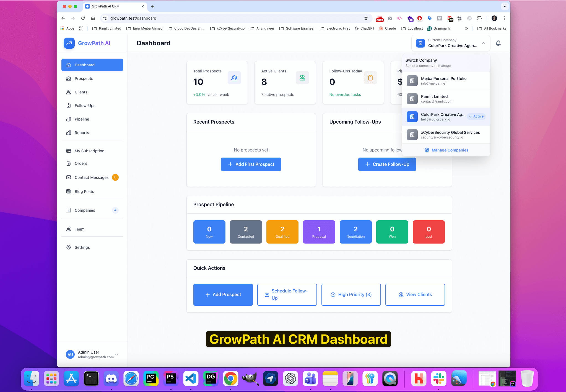The width and height of the screenshot is (566, 392).
Task: Switch to the Dashboard sidebar section
Action: click(84, 65)
